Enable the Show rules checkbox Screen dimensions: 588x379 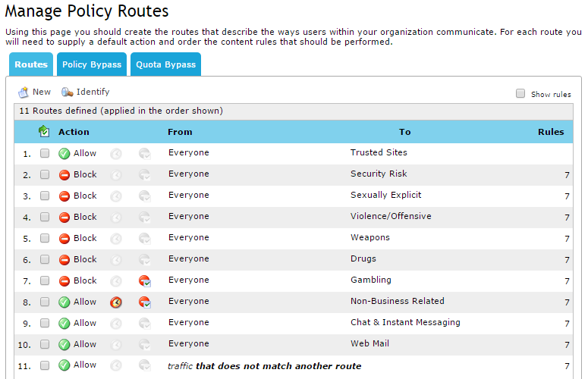520,94
